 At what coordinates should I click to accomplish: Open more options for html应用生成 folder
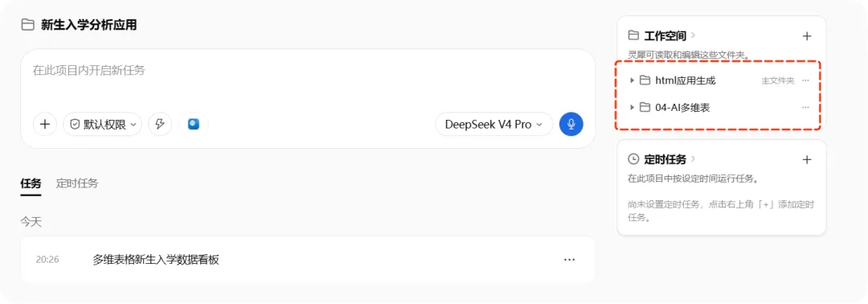pyautogui.click(x=805, y=80)
